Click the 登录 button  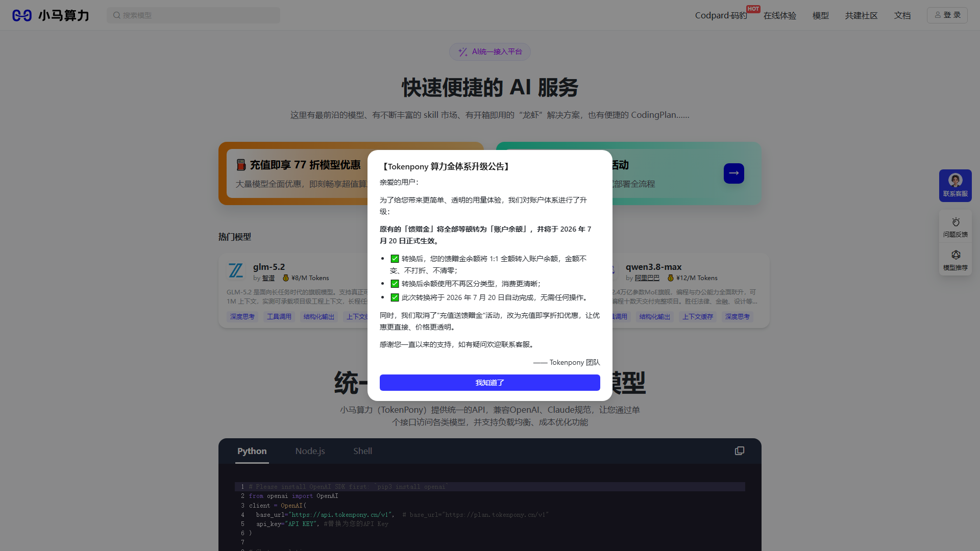click(x=947, y=15)
